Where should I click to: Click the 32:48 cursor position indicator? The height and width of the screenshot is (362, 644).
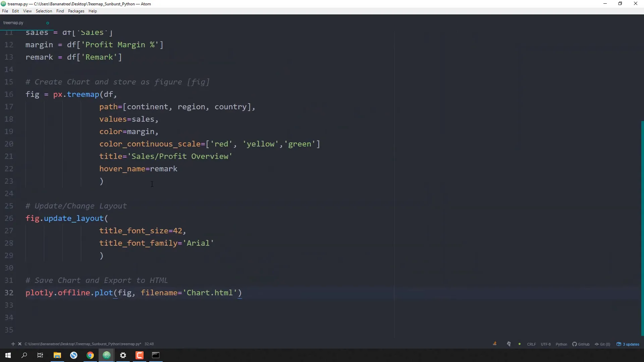(x=149, y=344)
